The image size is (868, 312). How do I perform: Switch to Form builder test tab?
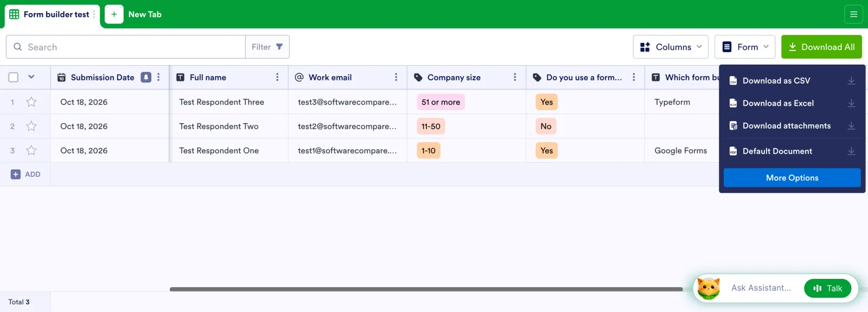tap(52, 15)
